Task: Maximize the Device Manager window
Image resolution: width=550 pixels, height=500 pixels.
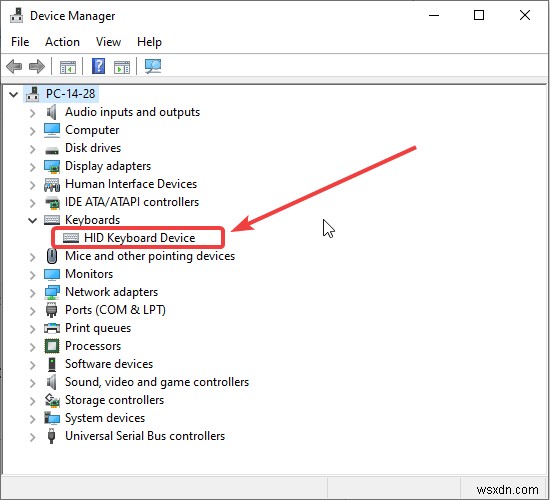Action: (479, 15)
